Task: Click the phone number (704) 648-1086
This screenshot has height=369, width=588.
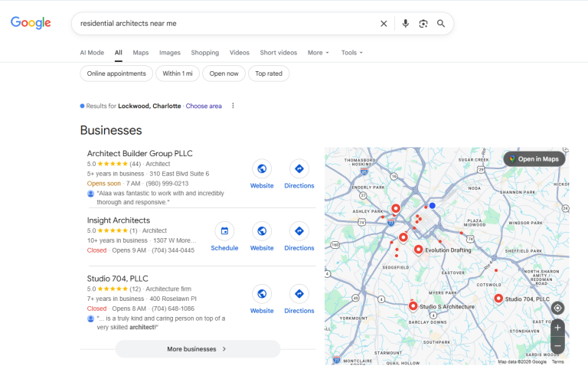Action: (173, 309)
